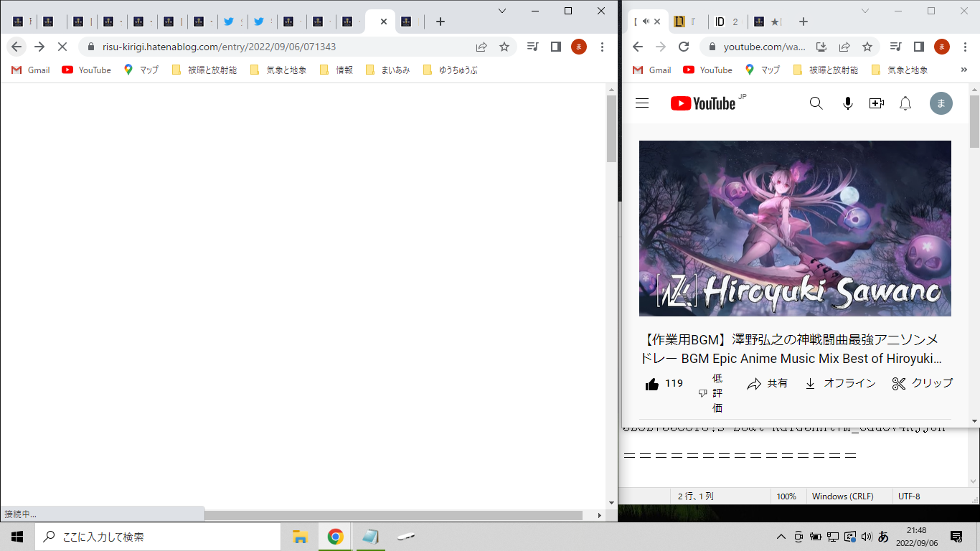Expand the ゆうちゅうぶ bookmark folder
Screen dimensions: 980x551
[450, 70]
